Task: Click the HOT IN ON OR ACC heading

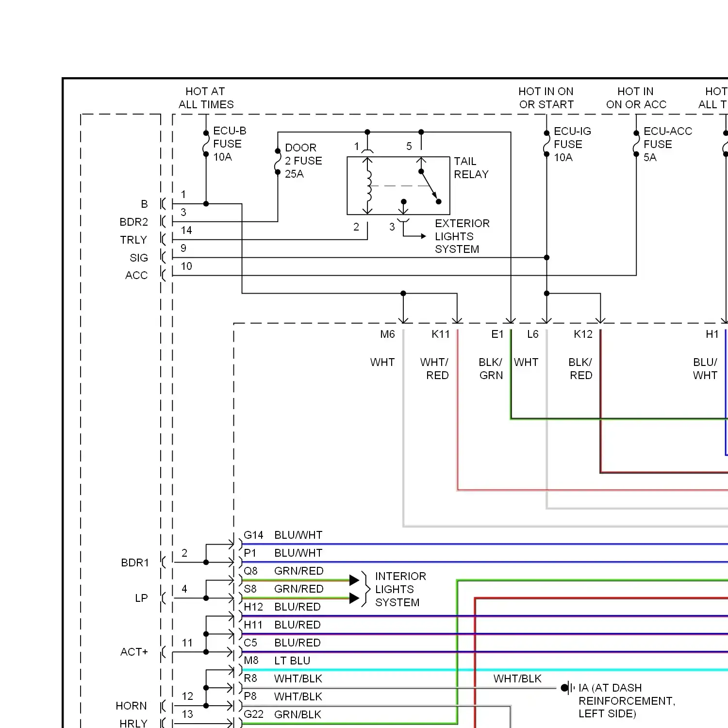Action: click(636, 98)
